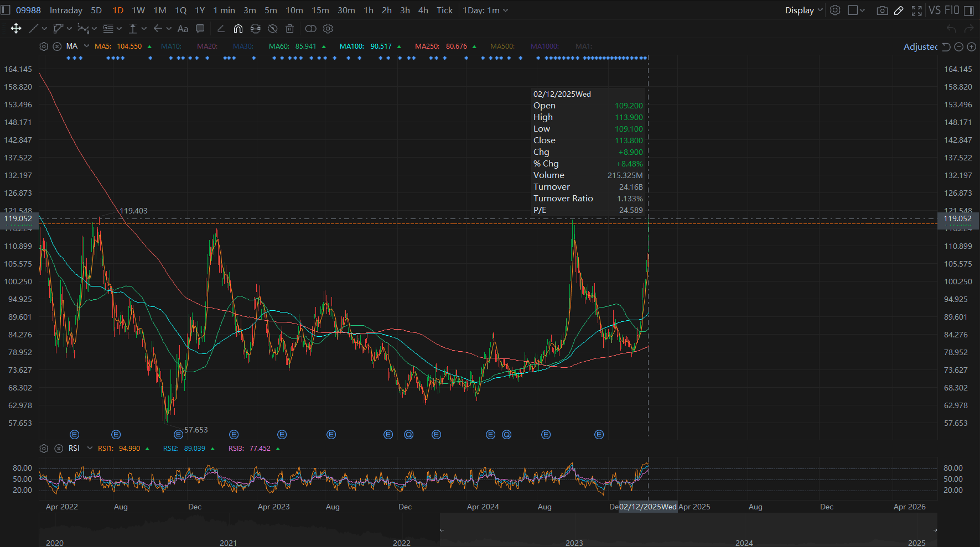Select the Aa text annotation tool
Screen dimensions: 980x547
(183, 29)
